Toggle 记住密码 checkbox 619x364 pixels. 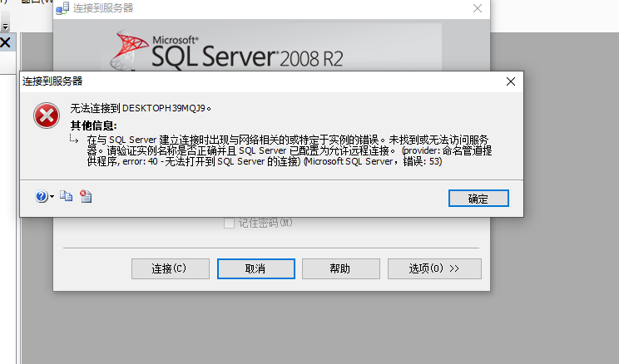tap(229, 224)
